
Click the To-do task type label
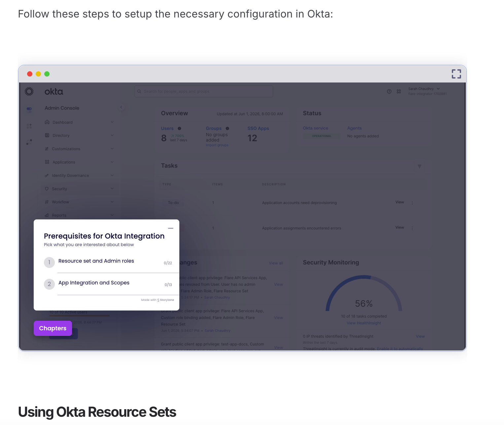pyautogui.click(x=173, y=203)
